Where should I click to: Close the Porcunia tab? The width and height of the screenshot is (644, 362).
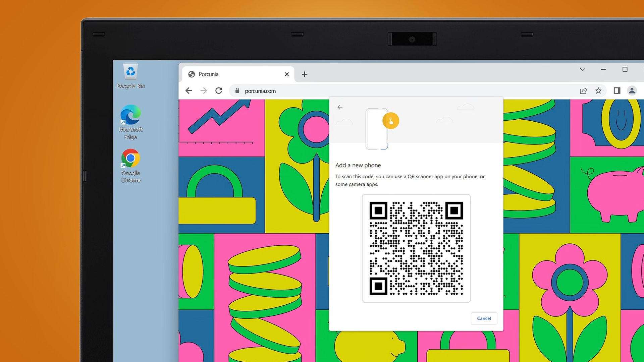click(x=287, y=74)
